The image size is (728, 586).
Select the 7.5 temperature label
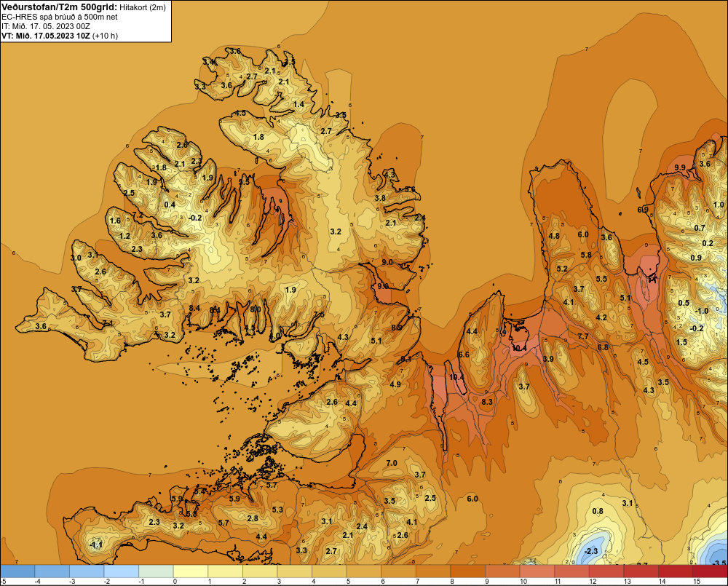pyautogui.click(x=319, y=314)
